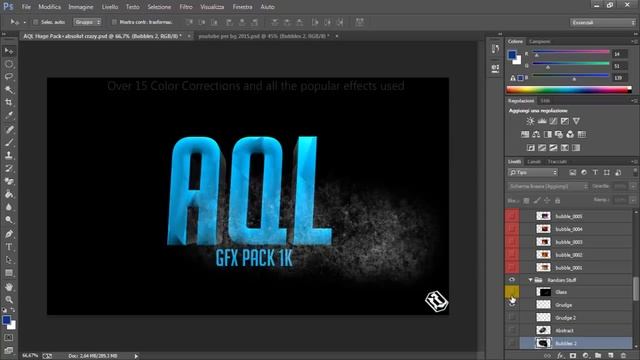Open the Modifica menu

tap(49, 7)
